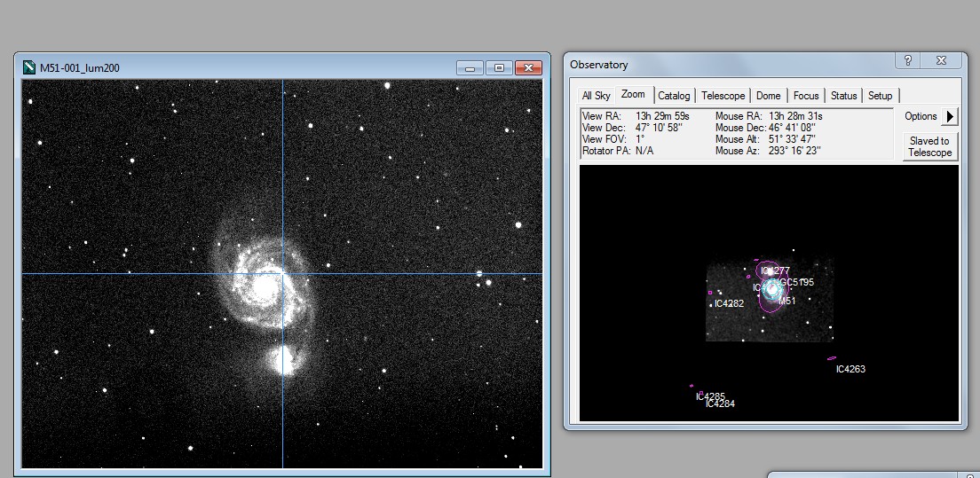Screen dimensions: 980x478
Task: Click the IC4263 object marker in sky chart
Action: click(832, 358)
